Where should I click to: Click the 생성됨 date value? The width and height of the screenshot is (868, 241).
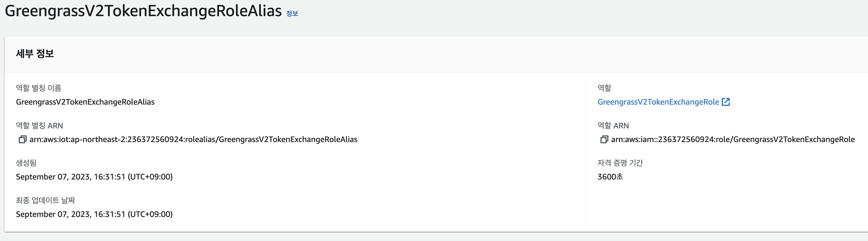click(94, 177)
